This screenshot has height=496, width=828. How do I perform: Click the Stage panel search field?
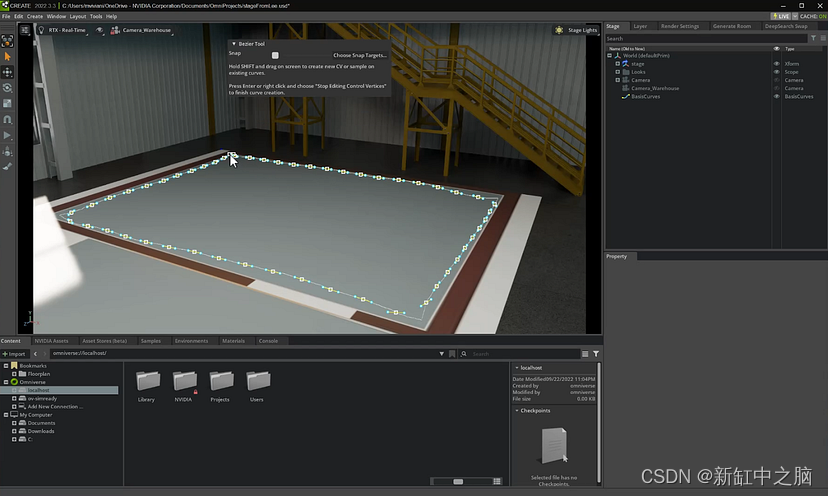tap(706, 39)
